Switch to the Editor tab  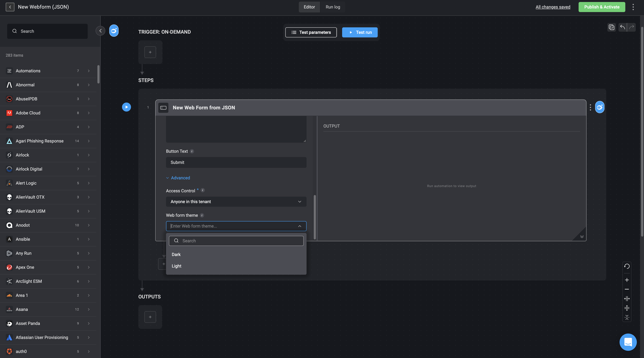(309, 7)
